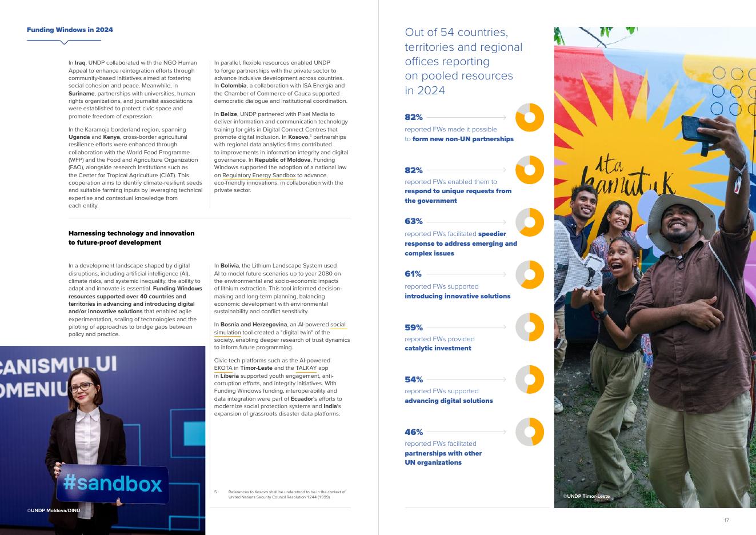Click the bold word 'Ecuador'
Viewport: 756px width, 535px height.
click(302, 399)
